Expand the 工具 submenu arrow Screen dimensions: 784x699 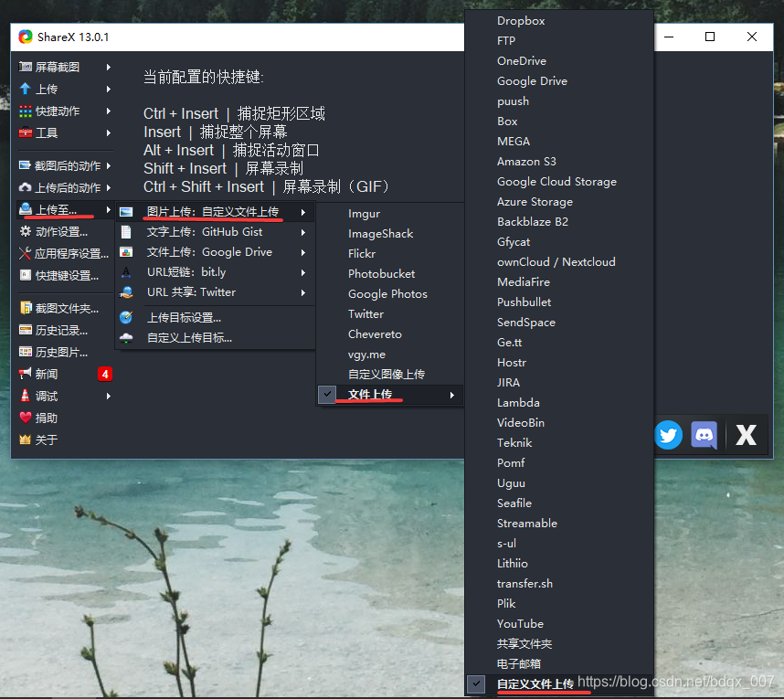109,133
